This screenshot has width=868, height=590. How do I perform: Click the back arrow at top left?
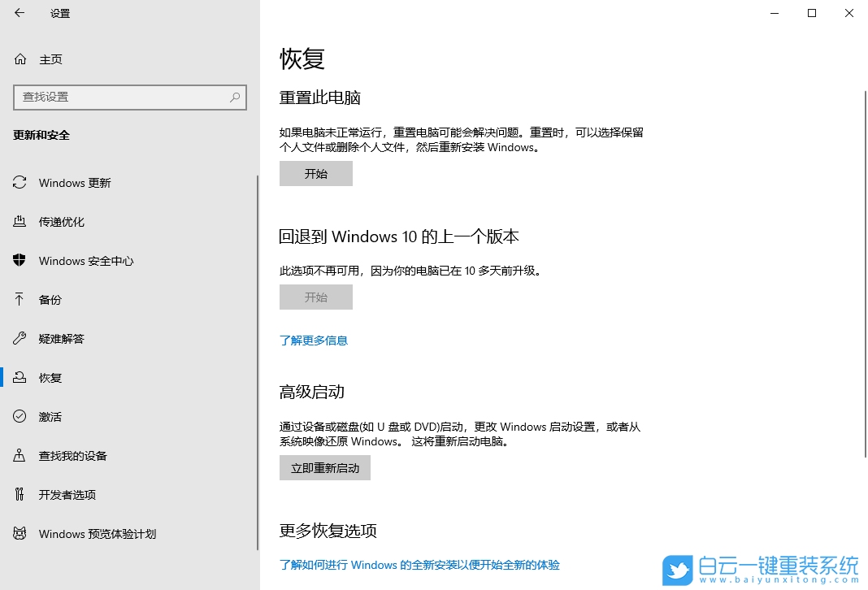point(19,13)
